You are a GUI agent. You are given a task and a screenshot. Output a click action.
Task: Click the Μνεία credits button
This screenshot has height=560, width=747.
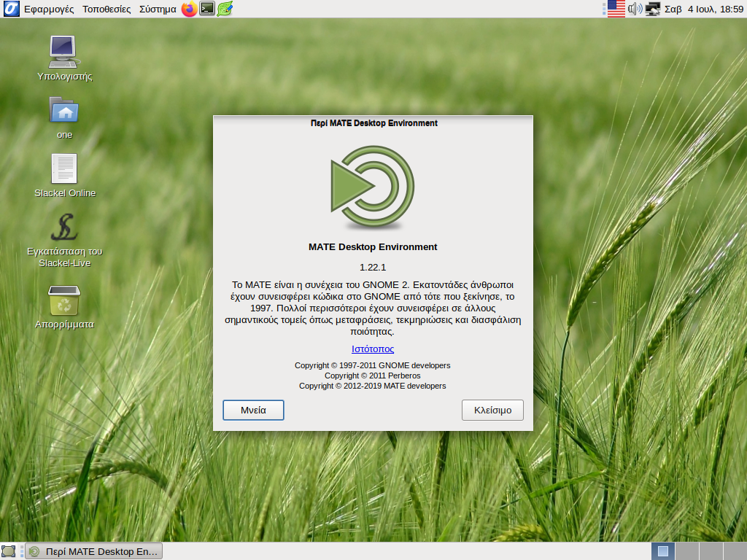pos(253,410)
